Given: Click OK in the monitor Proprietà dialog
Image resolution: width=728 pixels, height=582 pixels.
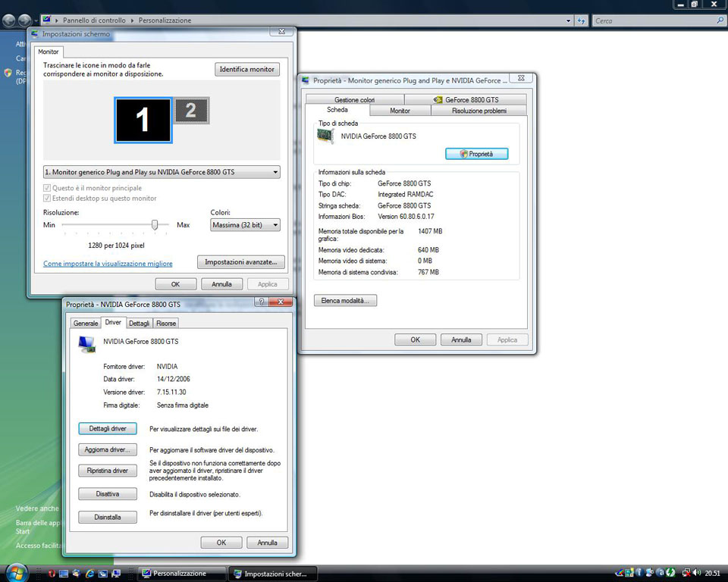Looking at the screenshot, I should click(x=415, y=339).
